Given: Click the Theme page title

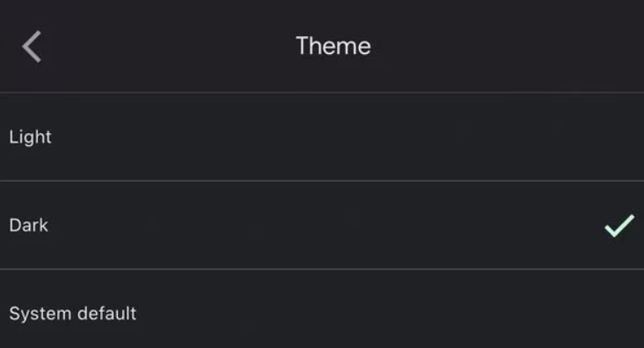Looking at the screenshot, I should tap(333, 46).
